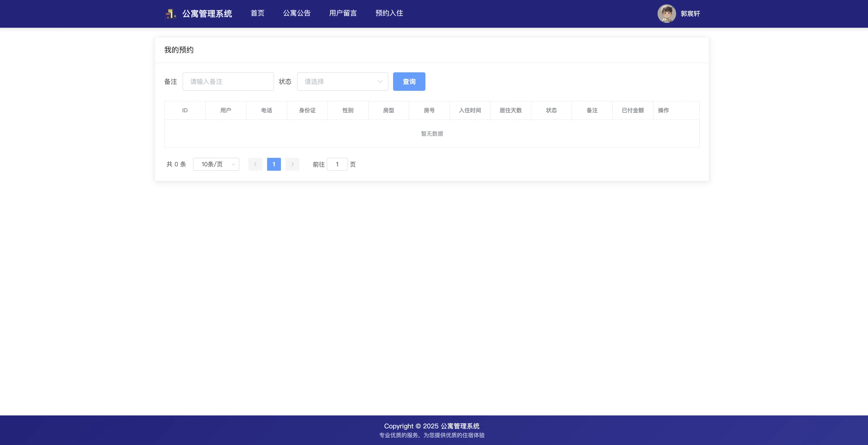
Task: Click the 状态 column header
Action: (551, 110)
